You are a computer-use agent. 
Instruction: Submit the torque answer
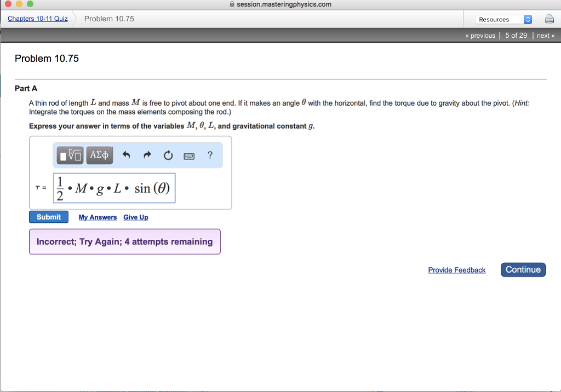[49, 217]
